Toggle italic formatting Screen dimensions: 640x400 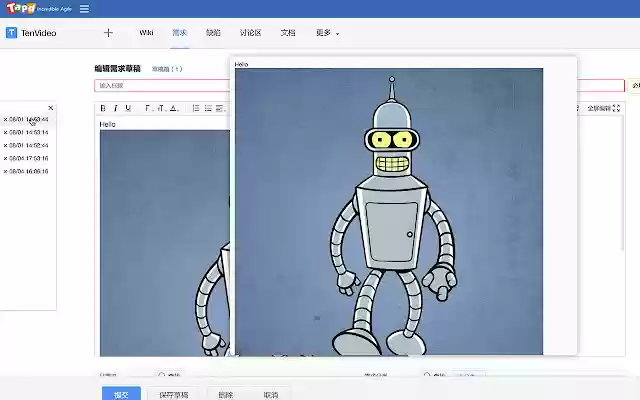tap(116, 108)
